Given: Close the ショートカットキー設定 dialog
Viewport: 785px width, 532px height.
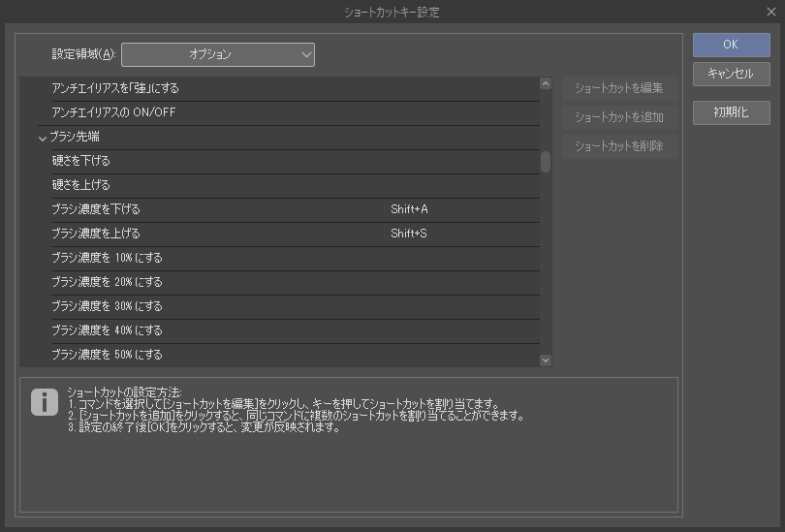Looking at the screenshot, I should [771, 12].
